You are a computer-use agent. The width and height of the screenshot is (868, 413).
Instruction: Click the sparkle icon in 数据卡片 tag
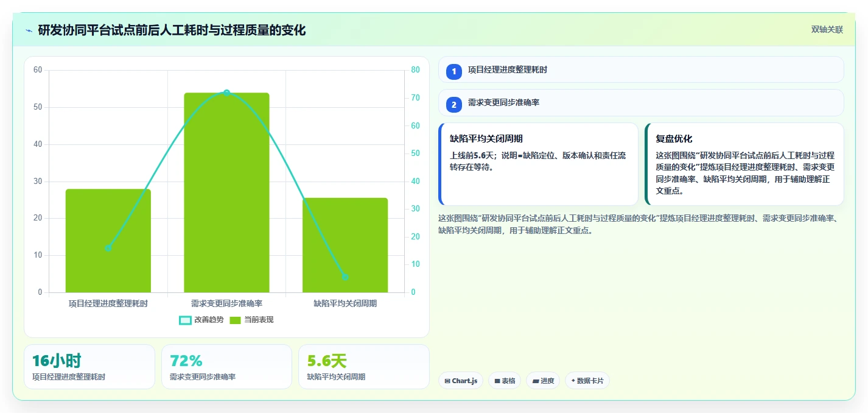tap(573, 381)
